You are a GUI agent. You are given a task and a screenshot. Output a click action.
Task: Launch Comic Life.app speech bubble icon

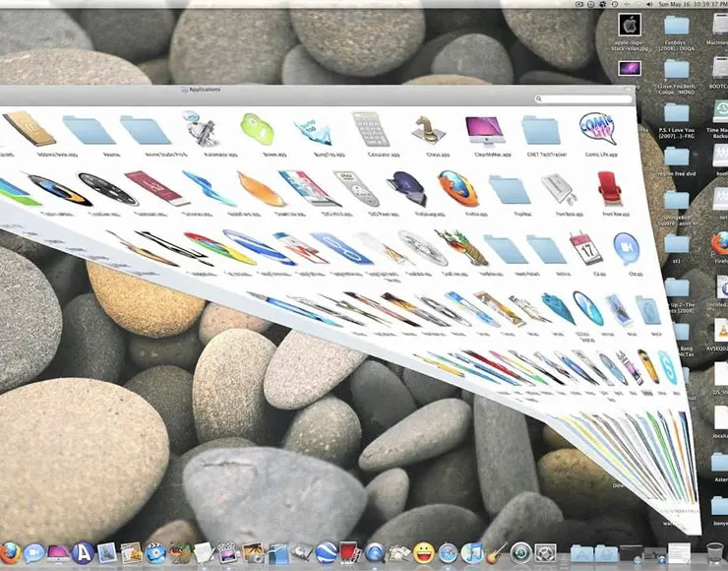click(x=597, y=128)
